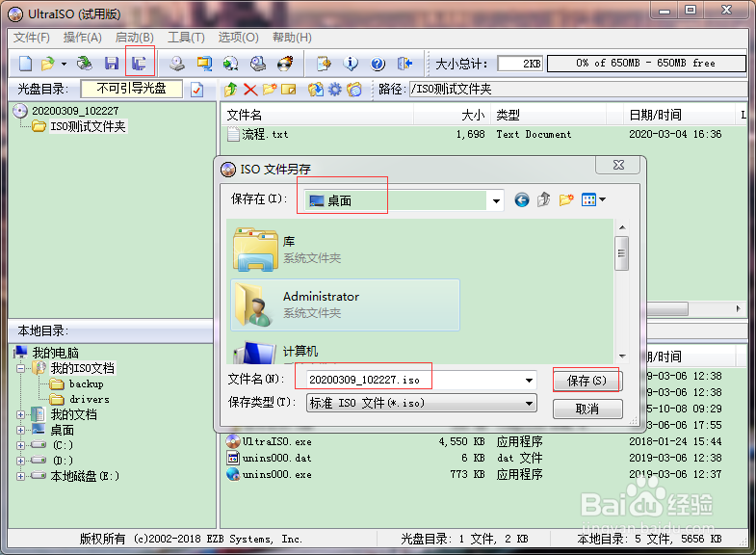This screenshot has width=756, height=555.
Task: Click the 保存(S) button
Action: (587, 381)
